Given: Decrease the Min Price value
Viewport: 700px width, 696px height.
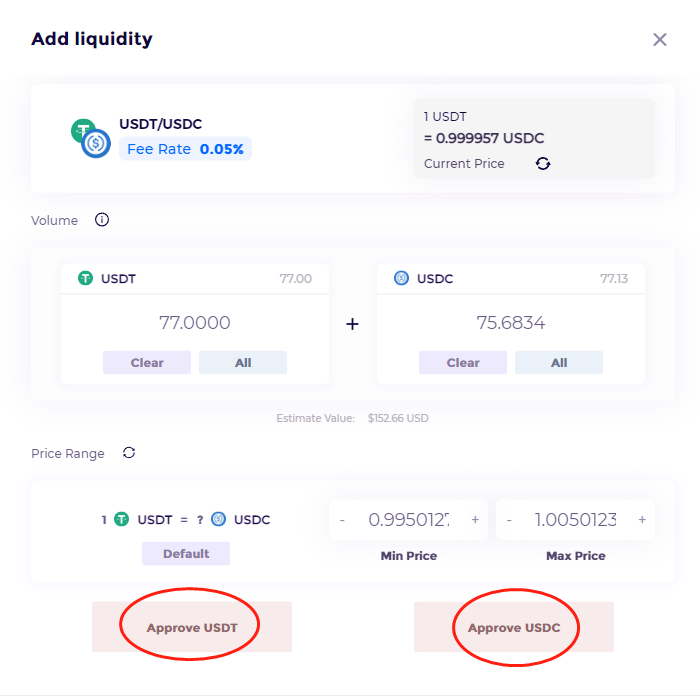Looking at the screenshot, I should [342, 520].
